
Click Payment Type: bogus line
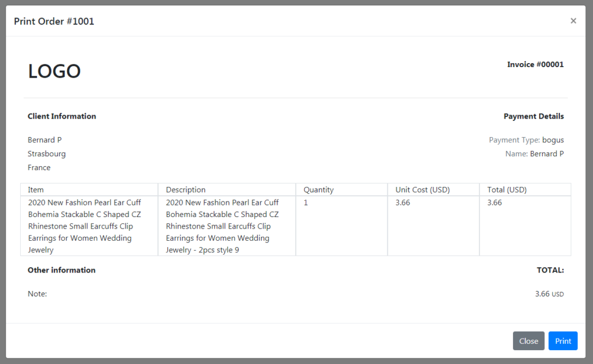coord(526,140)
